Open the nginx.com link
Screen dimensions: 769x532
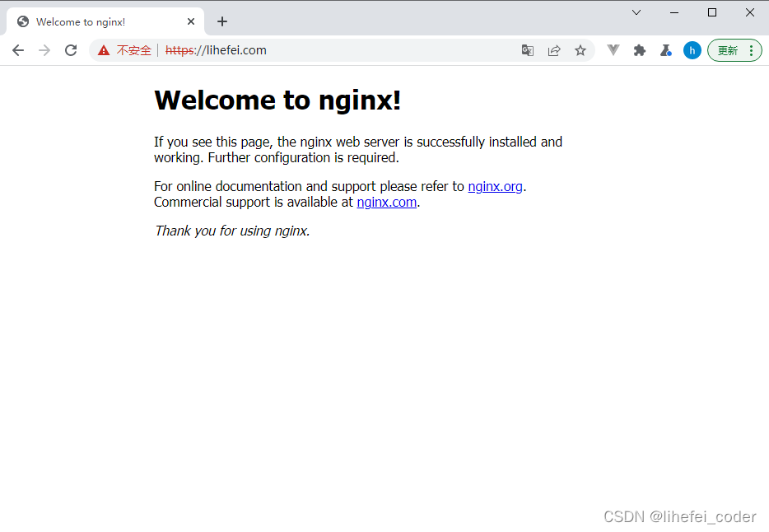[x=387, y=203]
